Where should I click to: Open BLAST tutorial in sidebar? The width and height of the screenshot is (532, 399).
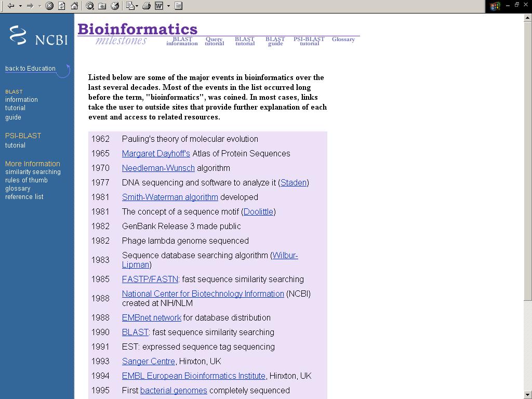coord(15,108)
